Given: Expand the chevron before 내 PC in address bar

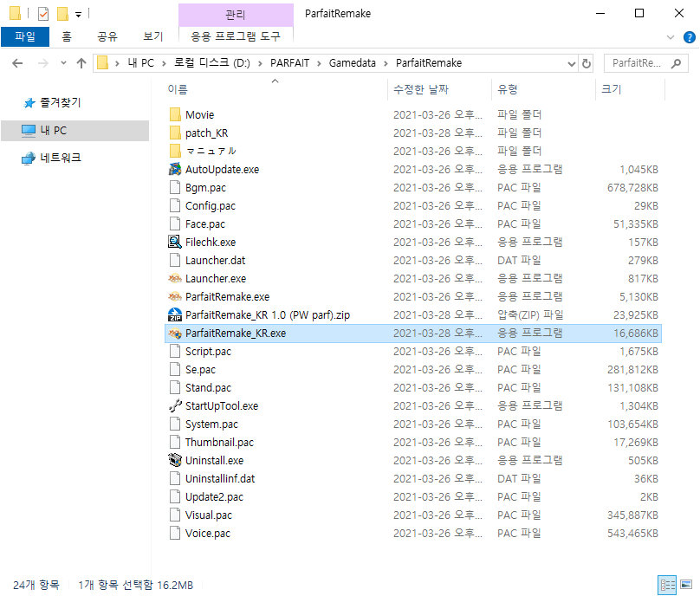Looking at the screenshot, I should [x=117, y=63].
